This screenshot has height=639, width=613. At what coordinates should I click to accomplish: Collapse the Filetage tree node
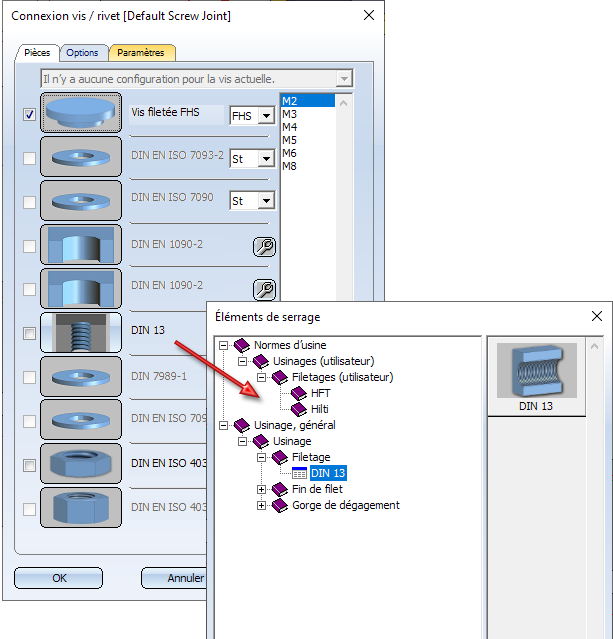point(262,458)
